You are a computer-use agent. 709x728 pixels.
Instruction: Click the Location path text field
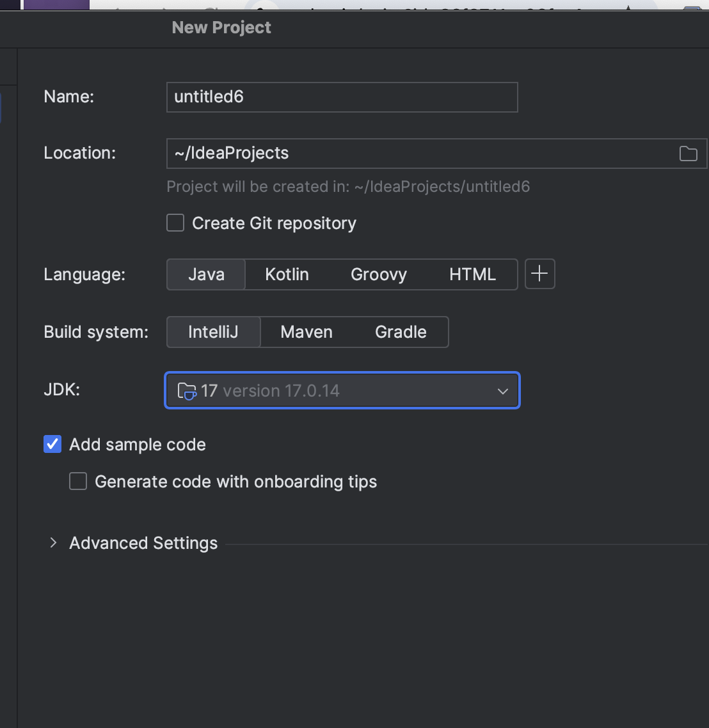coord(416,154)
